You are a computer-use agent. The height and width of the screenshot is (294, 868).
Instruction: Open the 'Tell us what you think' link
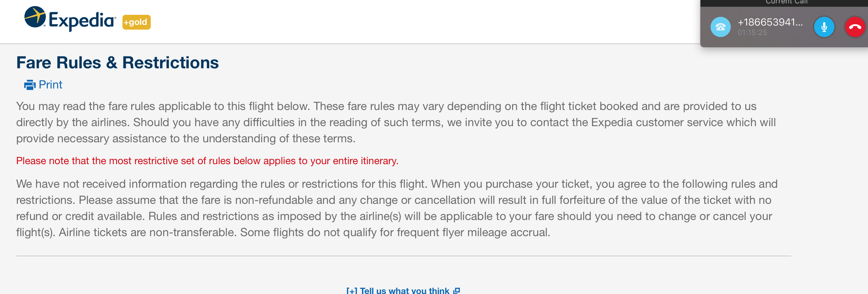pyautogui.click(x=404, y=290)
